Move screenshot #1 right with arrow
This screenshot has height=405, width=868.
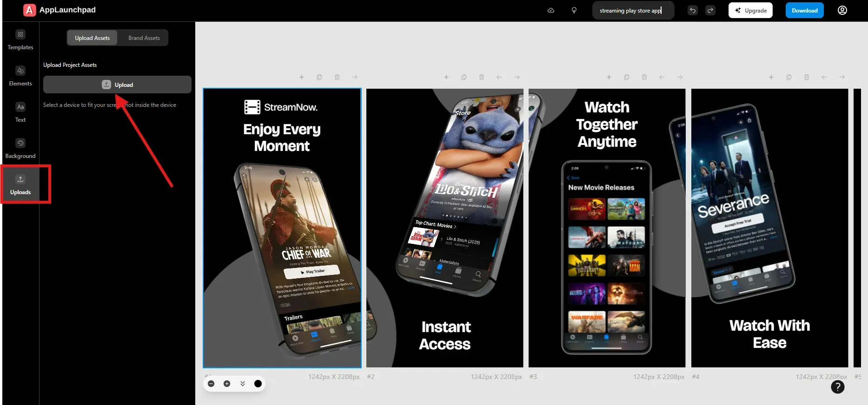coord(355,77)
